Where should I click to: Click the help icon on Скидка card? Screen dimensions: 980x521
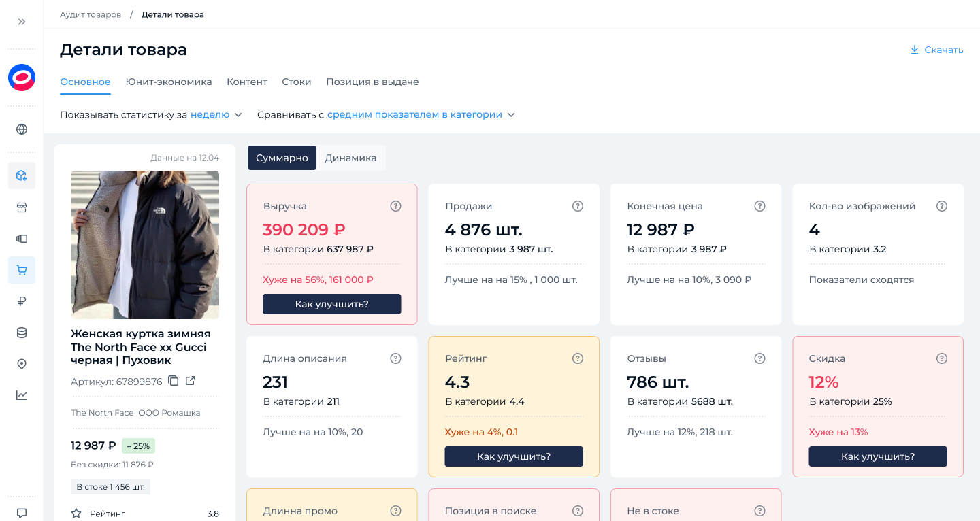pyautogui.click(x=942, y=358)
